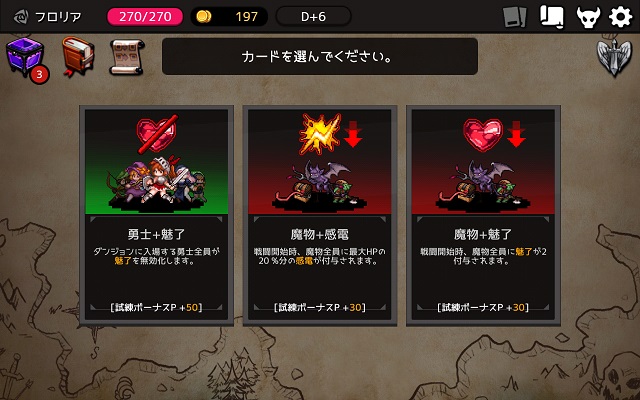Open the card deck icon
This screenshot has width=640, height=400.
click(x=515, y=17)
